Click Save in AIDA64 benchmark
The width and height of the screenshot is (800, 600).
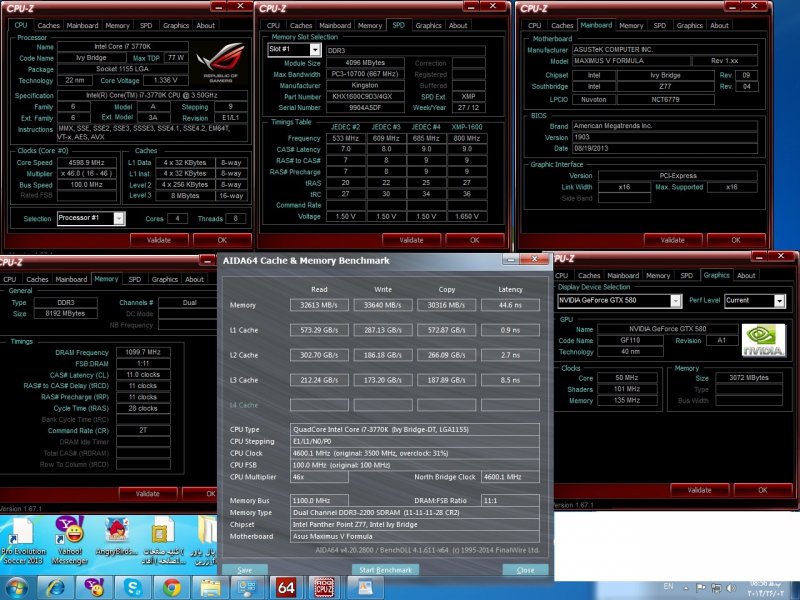click(245, 570)
